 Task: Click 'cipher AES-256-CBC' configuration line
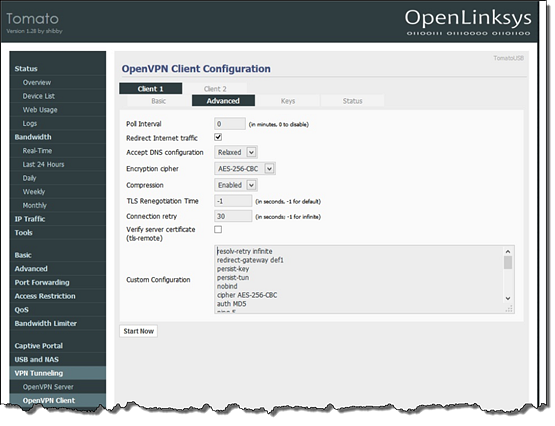pos(247,295)
